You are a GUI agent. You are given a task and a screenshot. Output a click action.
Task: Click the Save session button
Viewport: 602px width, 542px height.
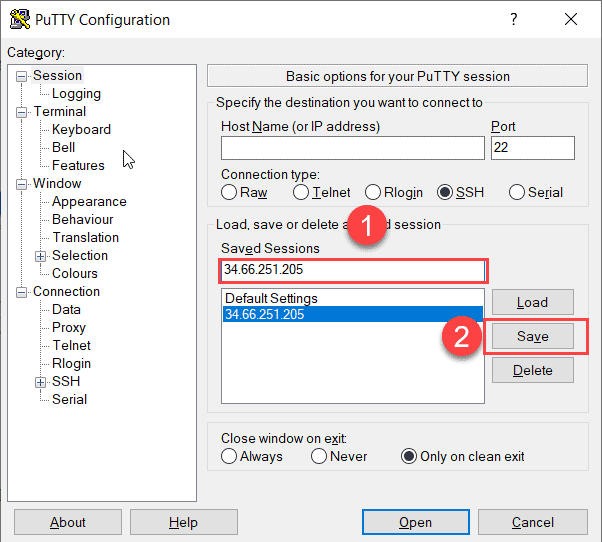533,336
